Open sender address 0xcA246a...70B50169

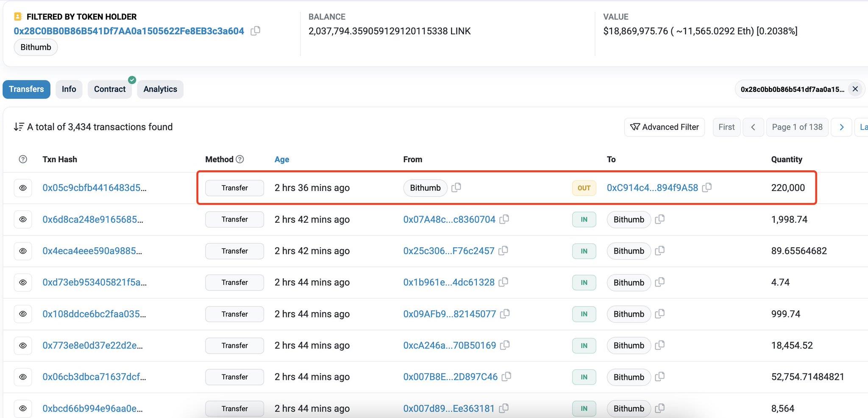tap(450, 345)
